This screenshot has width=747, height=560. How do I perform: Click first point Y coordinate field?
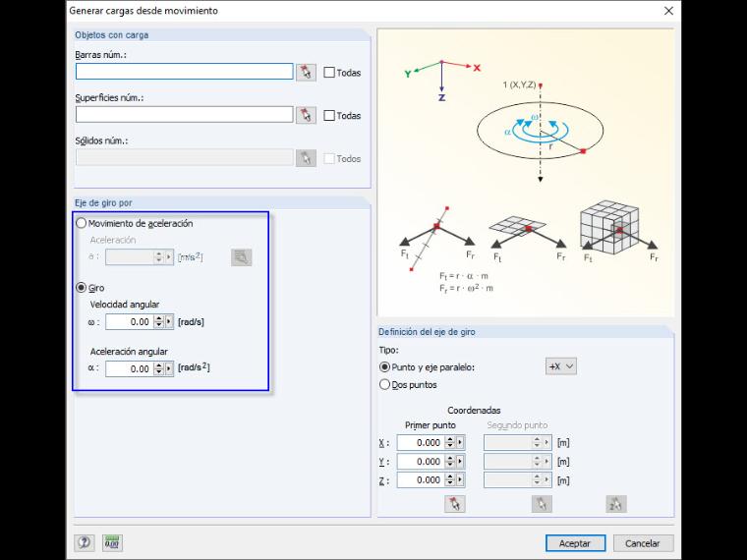pos(421,462)
